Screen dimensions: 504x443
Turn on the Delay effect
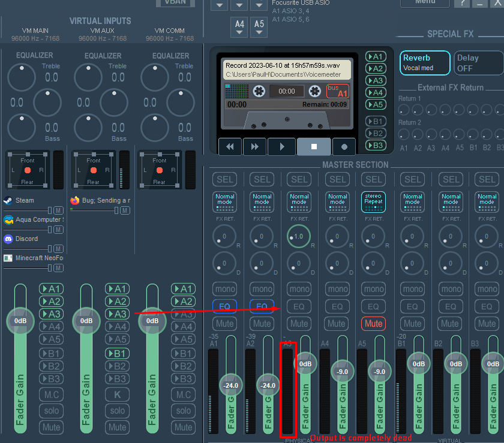click(x=478, y=63)
